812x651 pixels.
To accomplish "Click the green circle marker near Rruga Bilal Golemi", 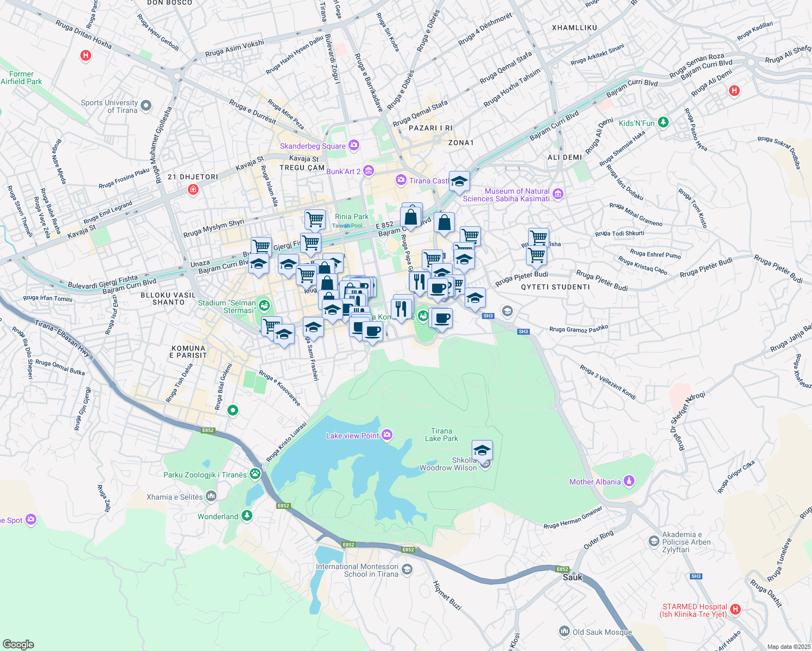I will [x=233, y=411].
